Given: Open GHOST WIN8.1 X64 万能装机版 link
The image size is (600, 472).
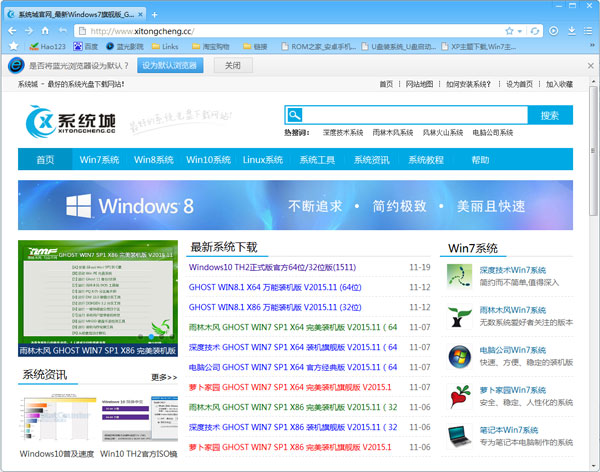Looking at the screenshot, I should tap(275, 287).
